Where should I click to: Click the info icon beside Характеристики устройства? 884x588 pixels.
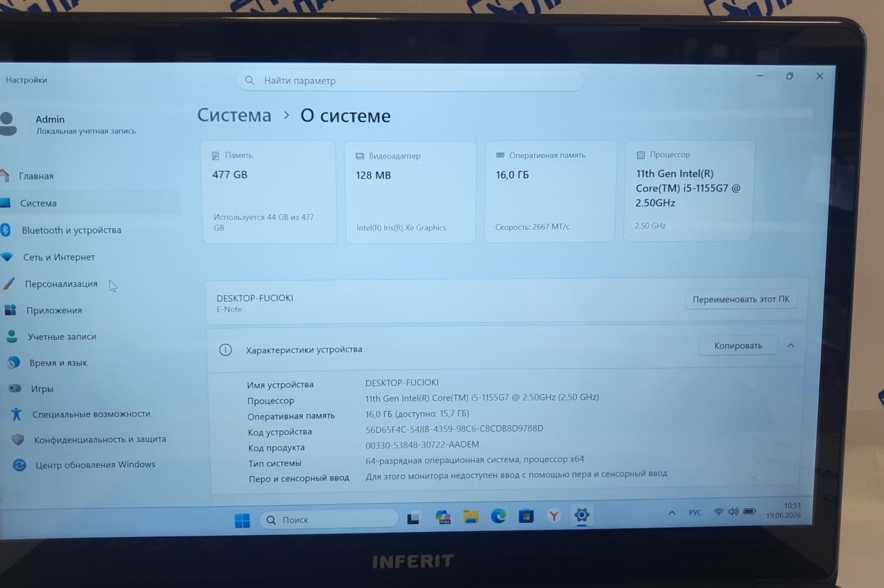pyautogui.click(x=225, y=350)
